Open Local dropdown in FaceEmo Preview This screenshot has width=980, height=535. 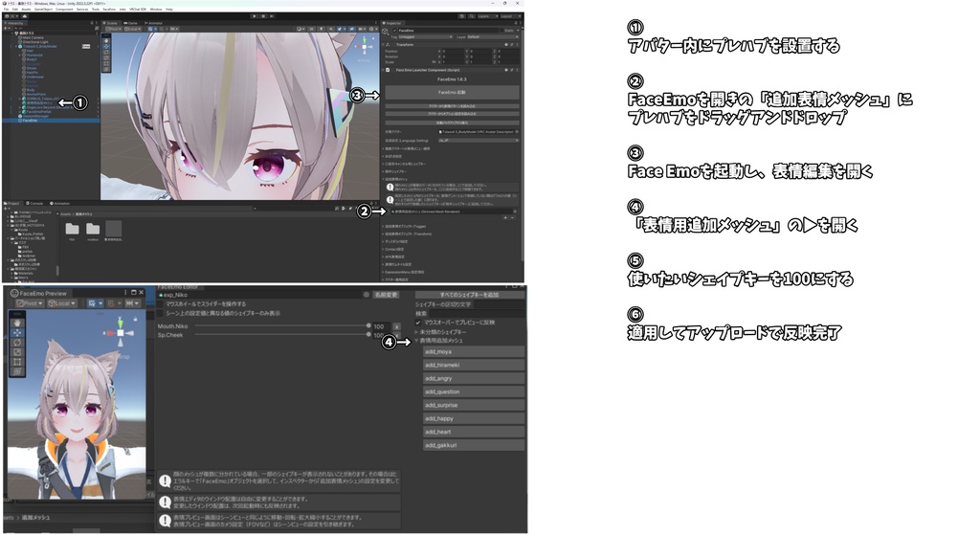(62, 303)
